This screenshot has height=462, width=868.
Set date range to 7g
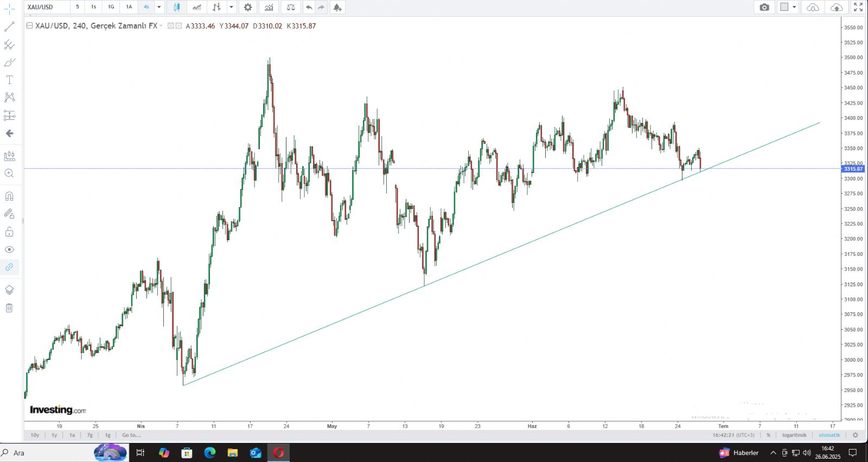[90, 435]
